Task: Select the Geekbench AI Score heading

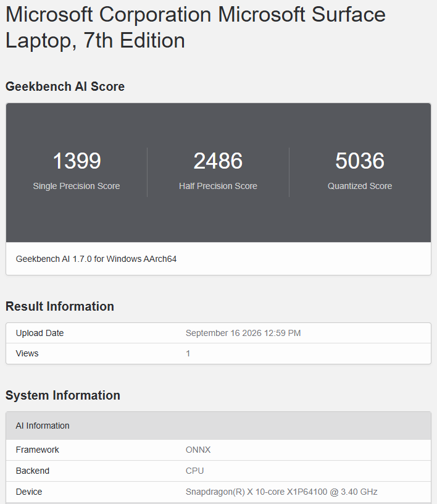Action: (65, 87)
